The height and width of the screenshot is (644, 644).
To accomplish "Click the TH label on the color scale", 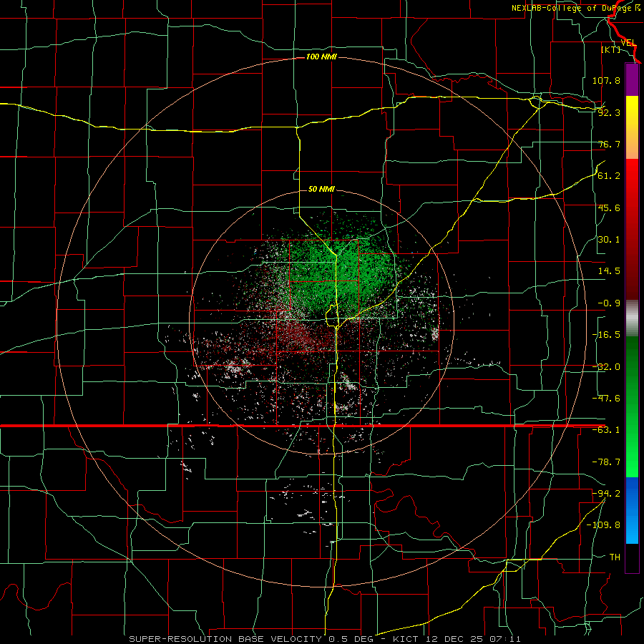I will tap(615, 557).
